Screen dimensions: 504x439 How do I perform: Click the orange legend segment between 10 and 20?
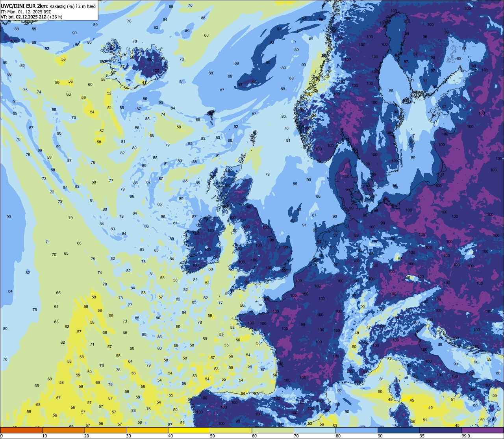tap(63, 430)
